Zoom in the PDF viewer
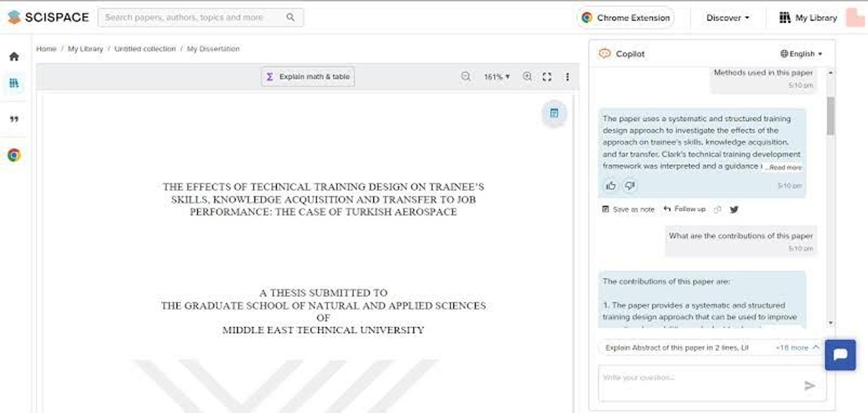The height and width of the screenshot is (413, 868). [x=528, y=77]
